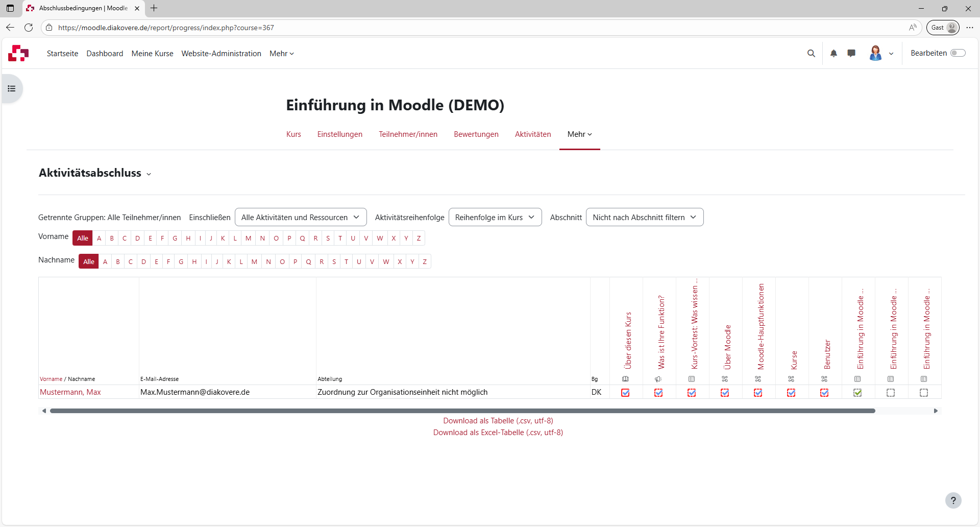Open the 'Reihenfolge im Kurs' dropdown
980x527 pixels.
495,217
